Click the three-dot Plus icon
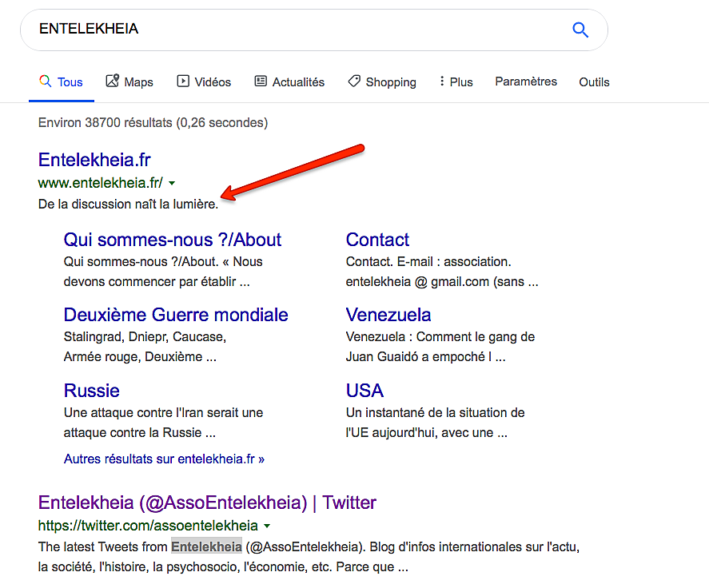709x588 pixels. (x=442, y=81)
